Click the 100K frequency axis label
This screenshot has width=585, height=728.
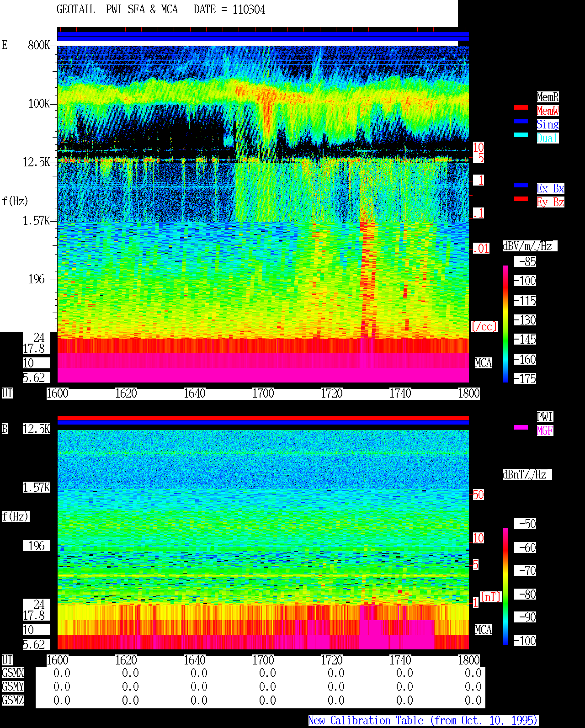[39, 103]
